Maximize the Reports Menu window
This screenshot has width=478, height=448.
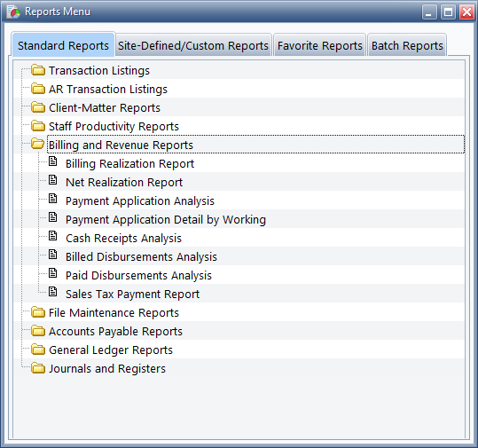click(448, 12)
